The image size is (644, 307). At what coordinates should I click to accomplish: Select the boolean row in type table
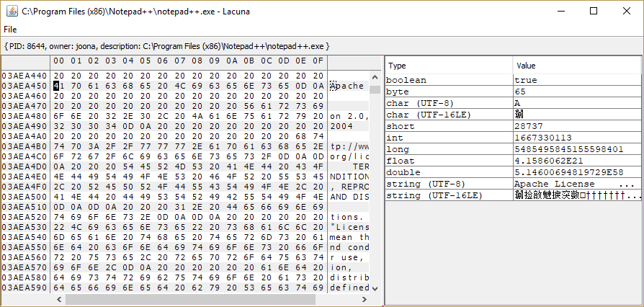tap(448, 80)
